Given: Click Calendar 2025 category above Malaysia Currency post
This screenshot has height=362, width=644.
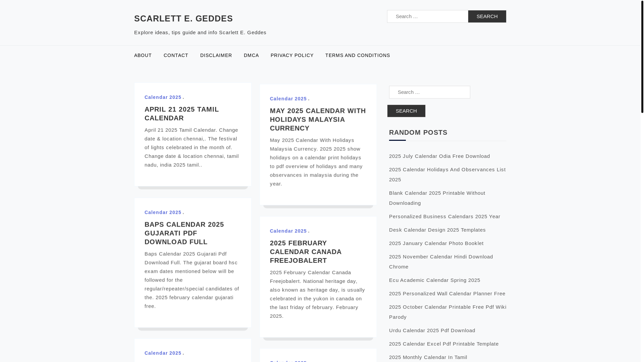Looking at the screenshot, I should [x=288, y=99].
